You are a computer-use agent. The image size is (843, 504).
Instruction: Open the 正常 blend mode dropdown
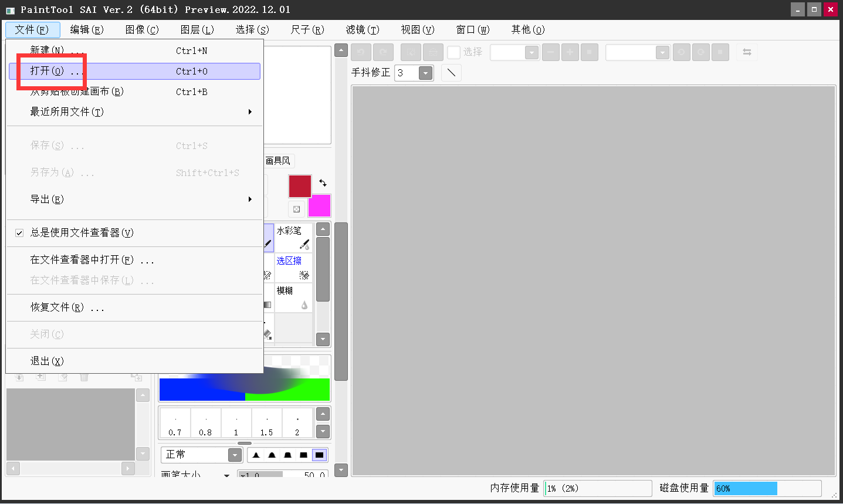[235, 455]
